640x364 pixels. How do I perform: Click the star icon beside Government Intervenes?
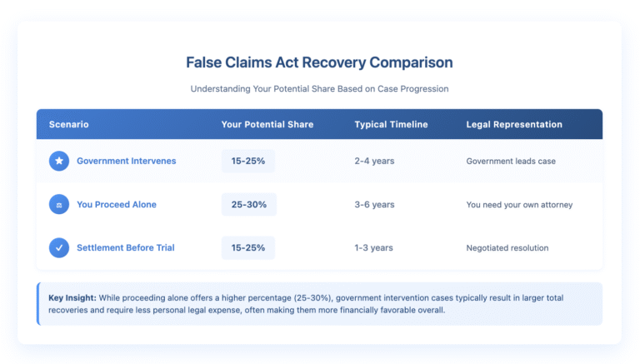coord(59,161)
